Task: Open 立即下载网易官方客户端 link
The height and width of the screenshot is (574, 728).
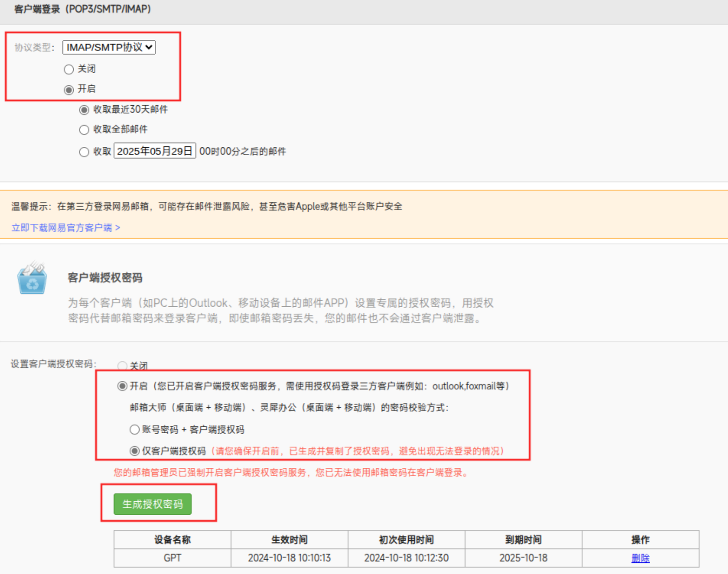Action: pyautogui.click(x=65, y=227)
